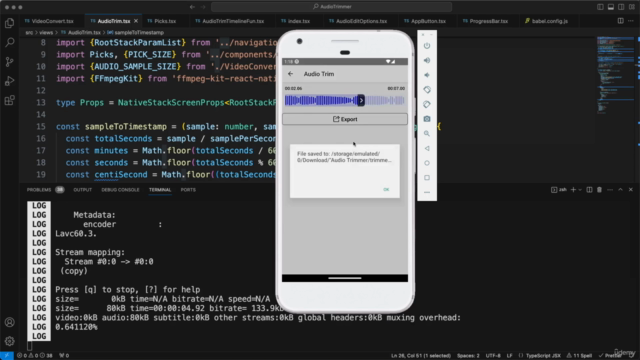Take emulator screenshot with camera icon

coord(427,119)
